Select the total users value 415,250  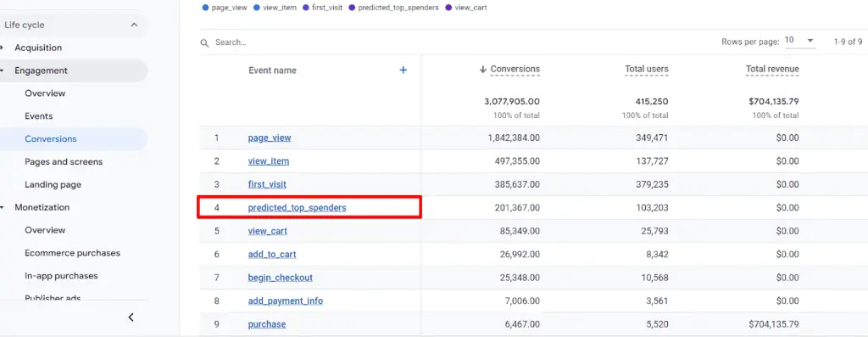pos(652,102)
